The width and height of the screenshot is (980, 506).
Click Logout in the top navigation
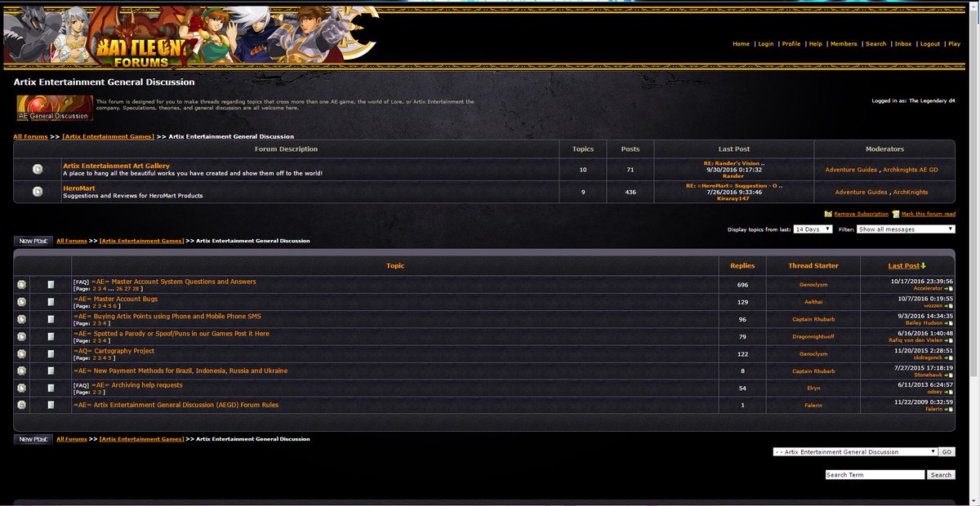[930, 44]
